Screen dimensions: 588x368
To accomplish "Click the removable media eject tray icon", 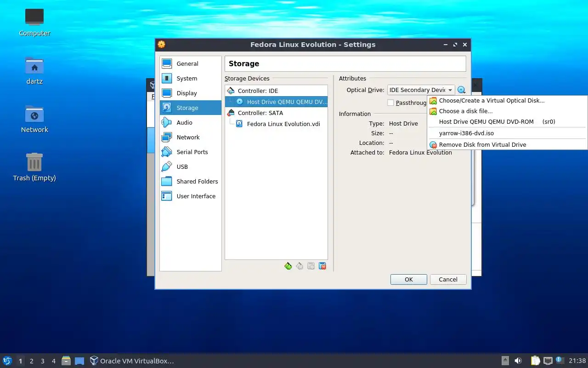I will click(505, 361).
